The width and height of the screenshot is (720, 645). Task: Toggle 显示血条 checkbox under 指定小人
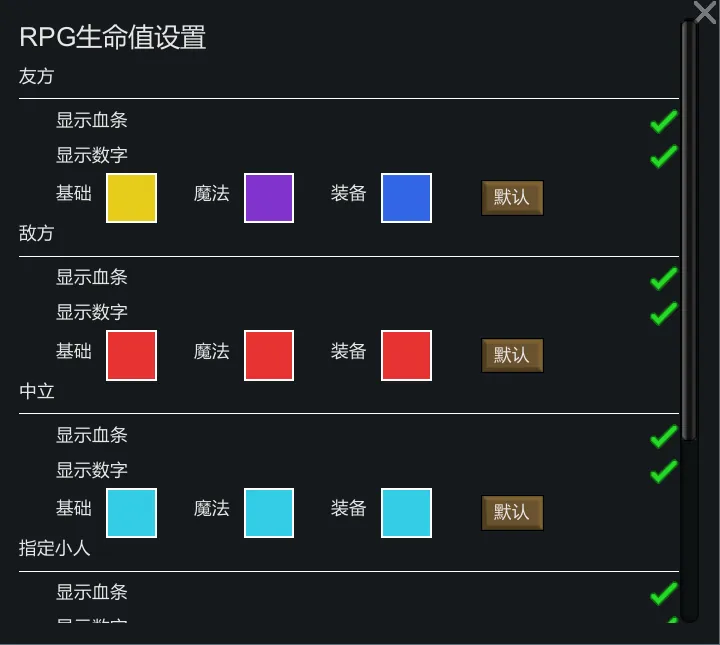664,594
